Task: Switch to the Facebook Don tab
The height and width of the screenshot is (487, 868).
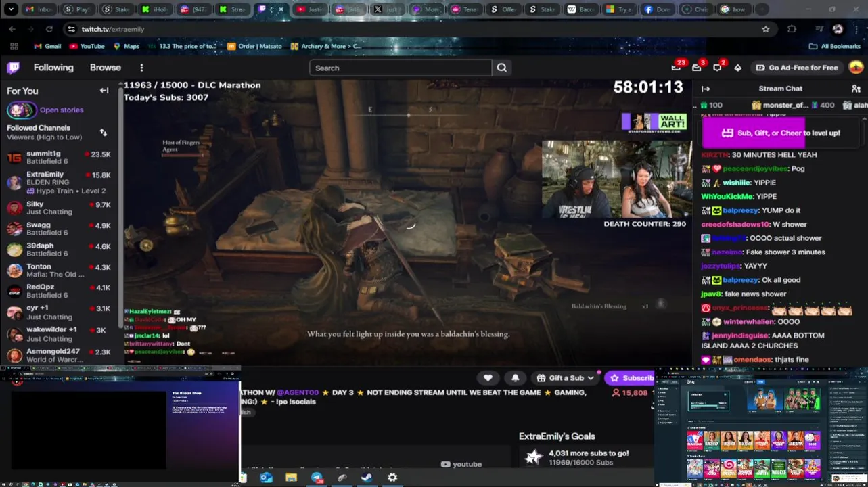Action: [658, 9]
